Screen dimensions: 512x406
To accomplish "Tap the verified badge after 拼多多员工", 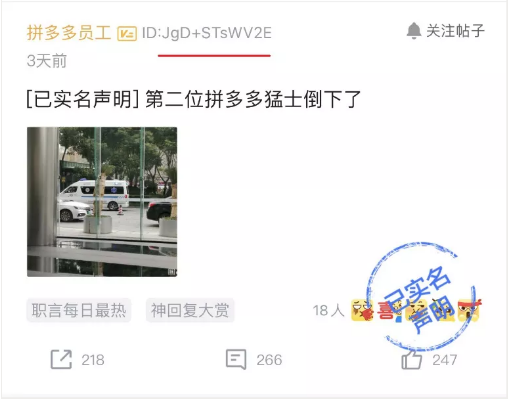I will tap(127, 34).
